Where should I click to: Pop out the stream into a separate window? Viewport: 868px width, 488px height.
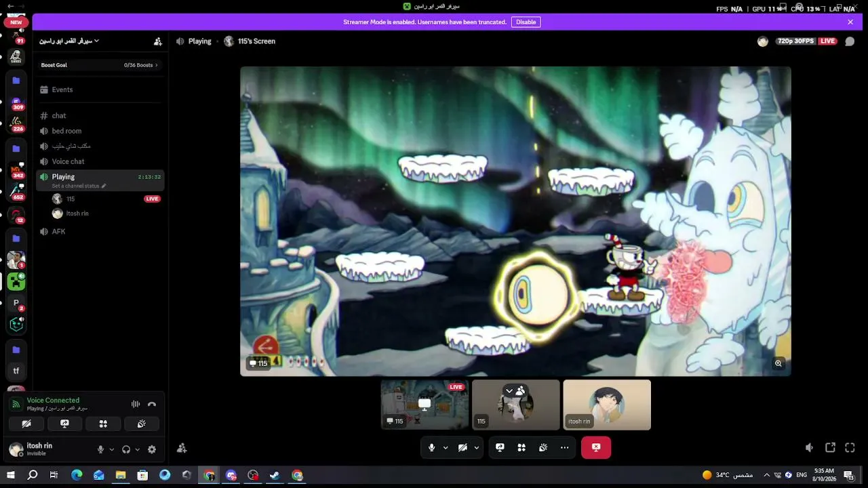point(830,448)
